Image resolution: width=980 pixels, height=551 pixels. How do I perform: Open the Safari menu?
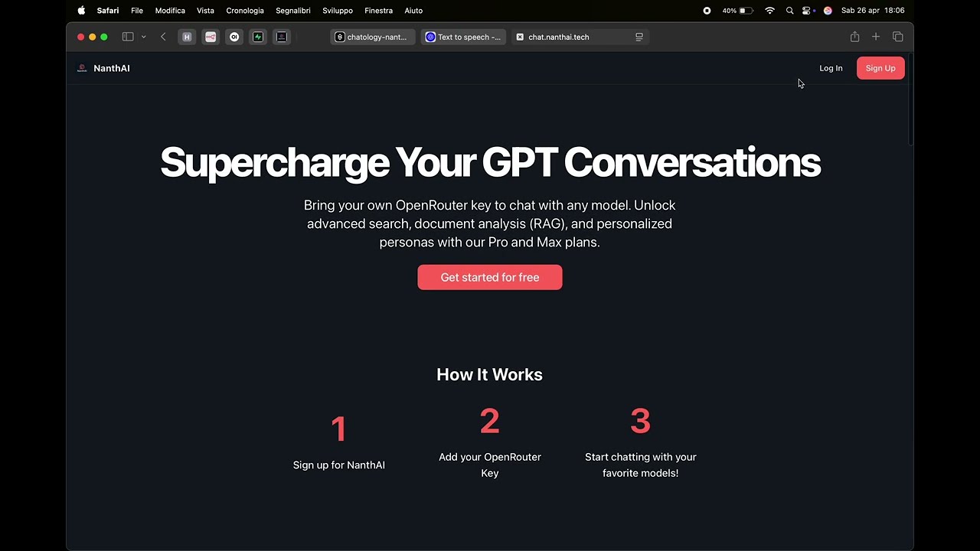pos(108,11)
